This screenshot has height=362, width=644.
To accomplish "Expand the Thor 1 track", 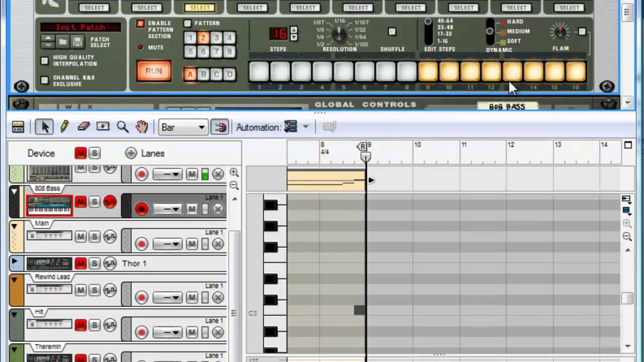I will [x=14, y=262].
